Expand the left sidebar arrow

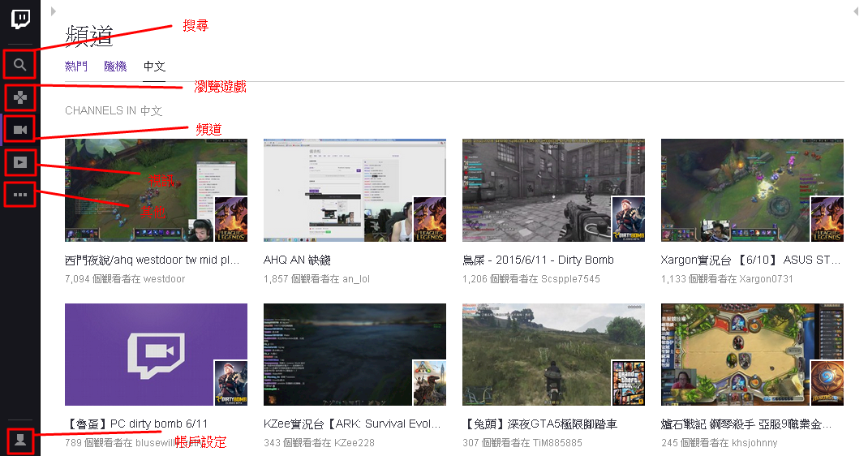54,11
